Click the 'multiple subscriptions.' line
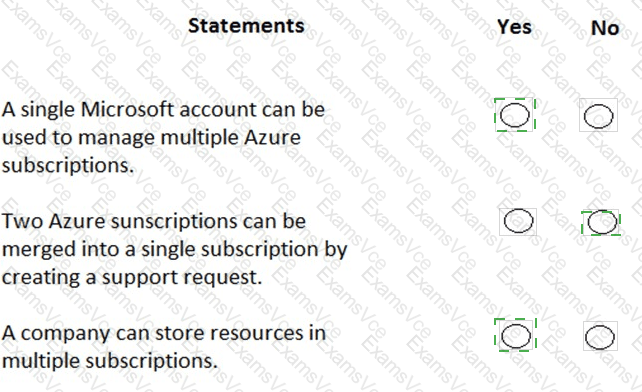The height and width of the screenshot is (392, 642). 109,361
